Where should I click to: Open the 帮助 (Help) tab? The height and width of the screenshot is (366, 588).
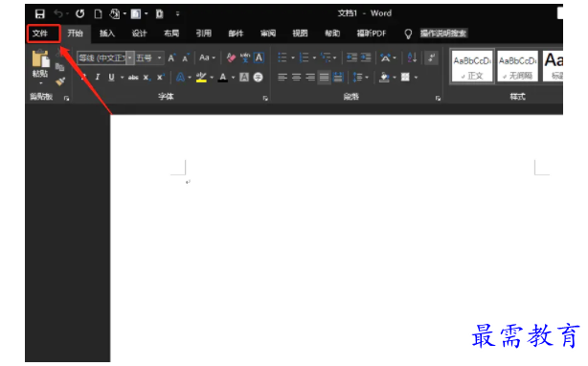pyautogui.click(x=332, y=34)
